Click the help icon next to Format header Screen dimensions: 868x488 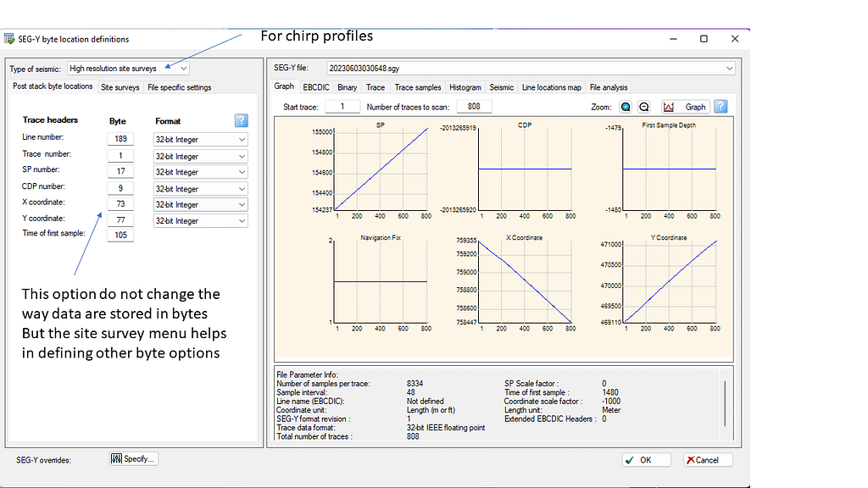coord(241,121)
